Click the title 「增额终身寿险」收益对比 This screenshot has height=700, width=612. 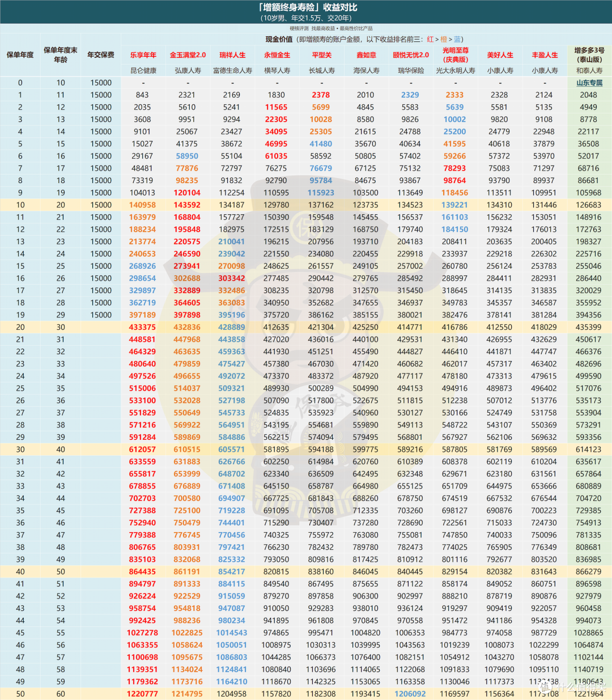point(307,7)
